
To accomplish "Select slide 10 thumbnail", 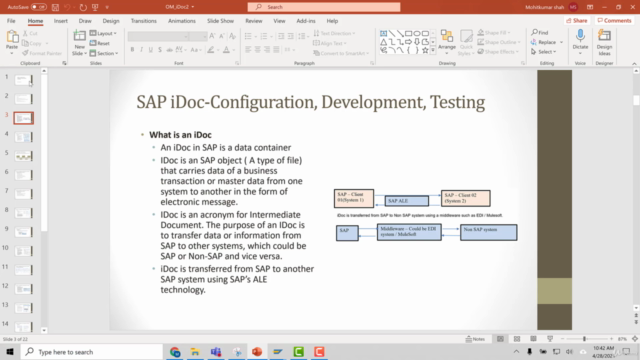I will click(23, 251).
